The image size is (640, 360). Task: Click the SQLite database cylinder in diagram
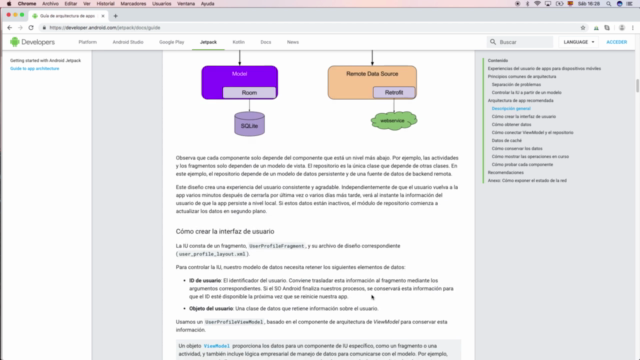pos(249,124)
